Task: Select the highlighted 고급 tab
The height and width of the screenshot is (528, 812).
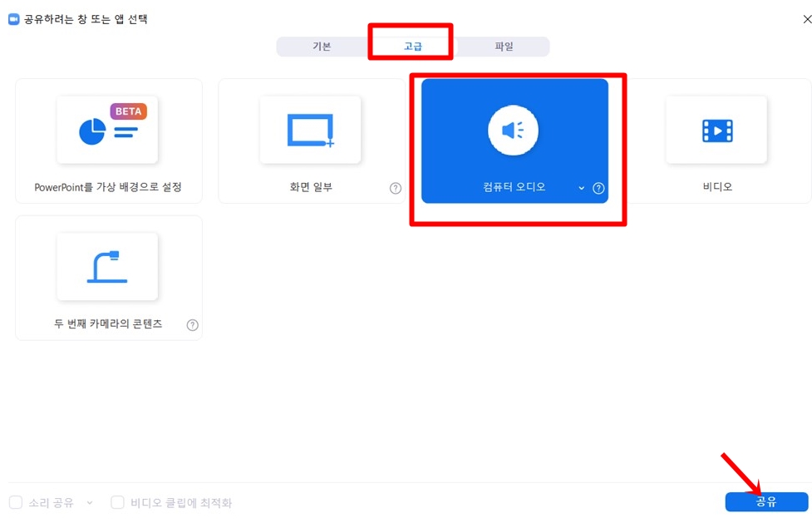Action: [x=411, y=47]
